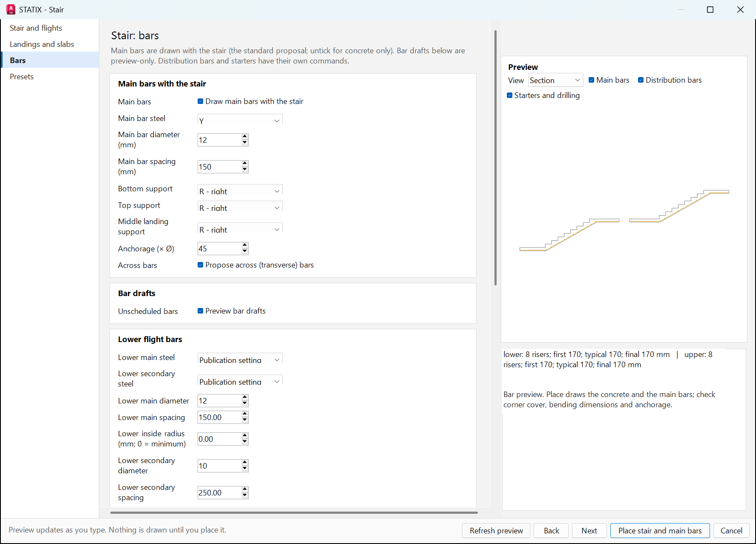Maximize the STATIX Stair window
The image size is (756, 544).
pyautogui.click(x=710, y=9)
